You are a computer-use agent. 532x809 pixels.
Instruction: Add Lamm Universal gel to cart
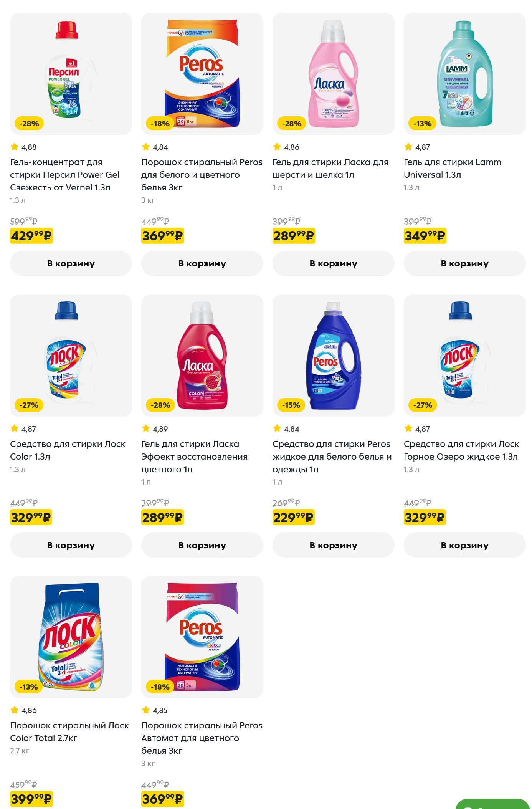tap(464, 263)
